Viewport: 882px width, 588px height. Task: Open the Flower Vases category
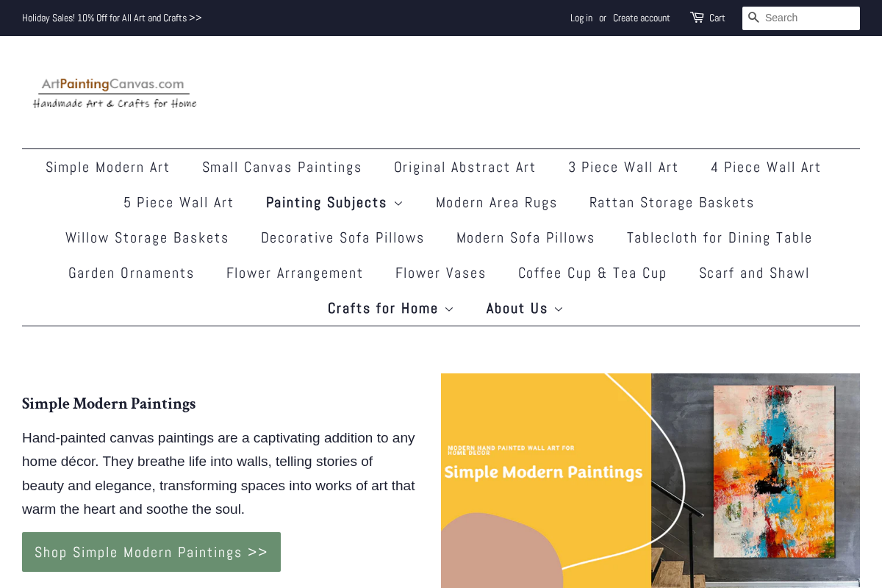coord(440,272)
